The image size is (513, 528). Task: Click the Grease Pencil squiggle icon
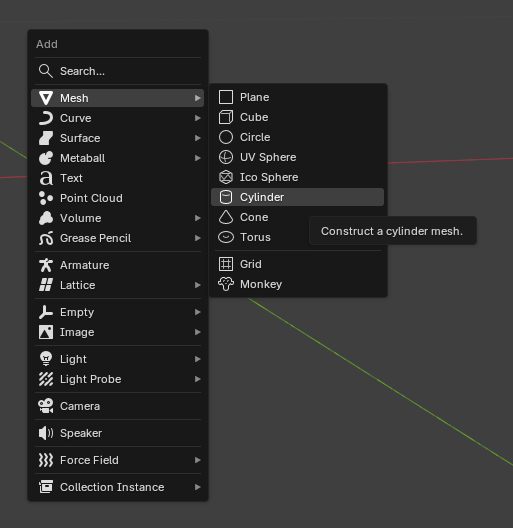(46, 238)
